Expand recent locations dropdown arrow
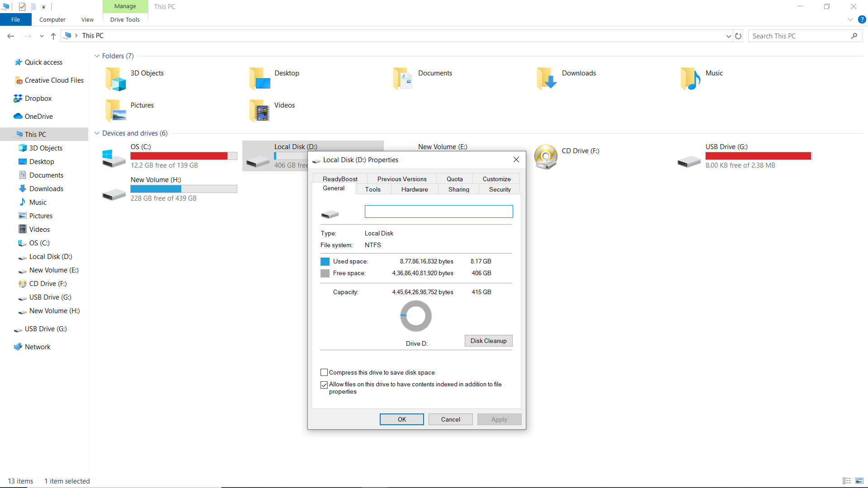 pyautogui.click(x=42, y=36)
